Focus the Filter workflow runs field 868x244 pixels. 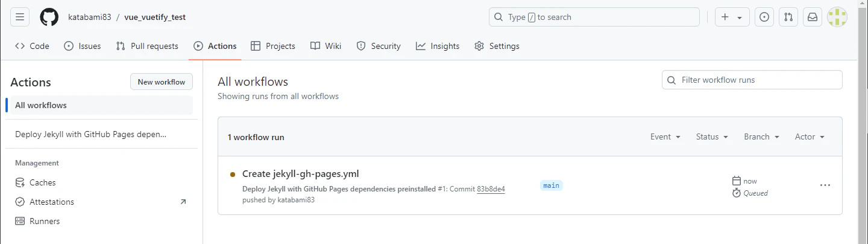752,80
